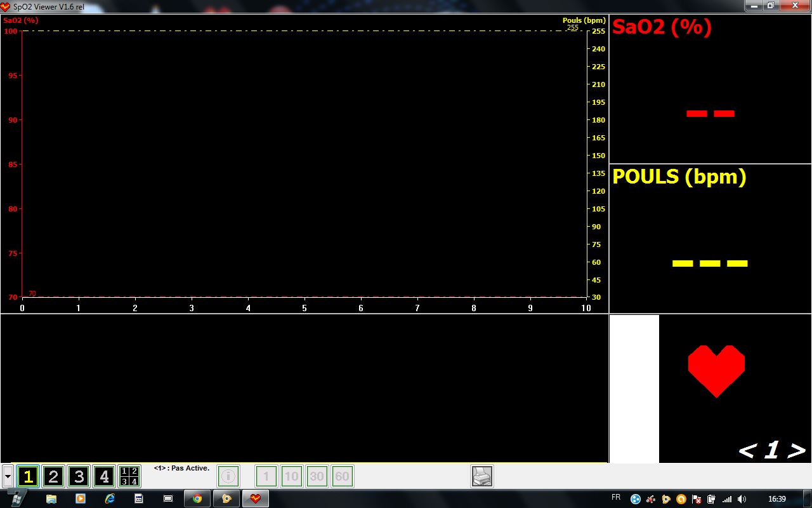
Task: Open the red molecule tray icon
Action: tap(651, 499)
